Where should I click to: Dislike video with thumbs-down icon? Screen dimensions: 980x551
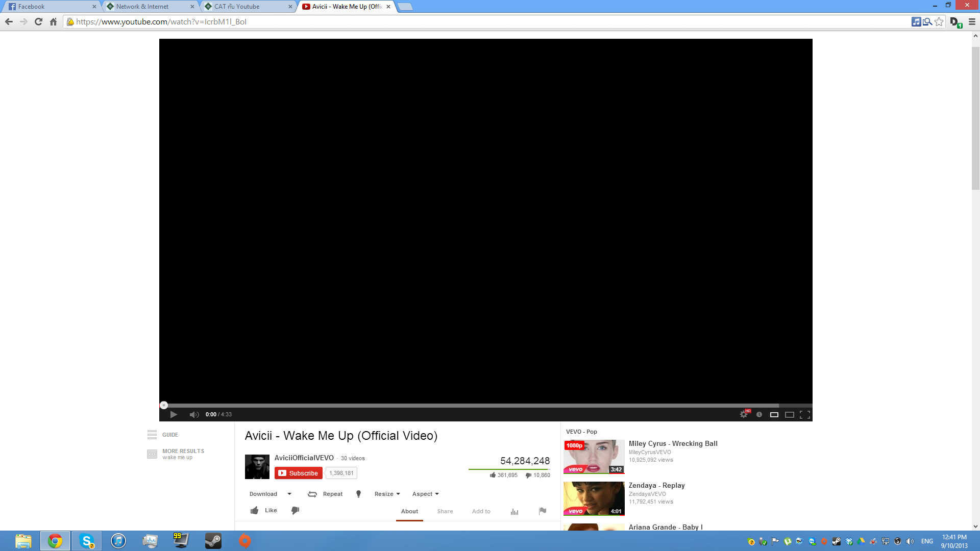(295, 510)
